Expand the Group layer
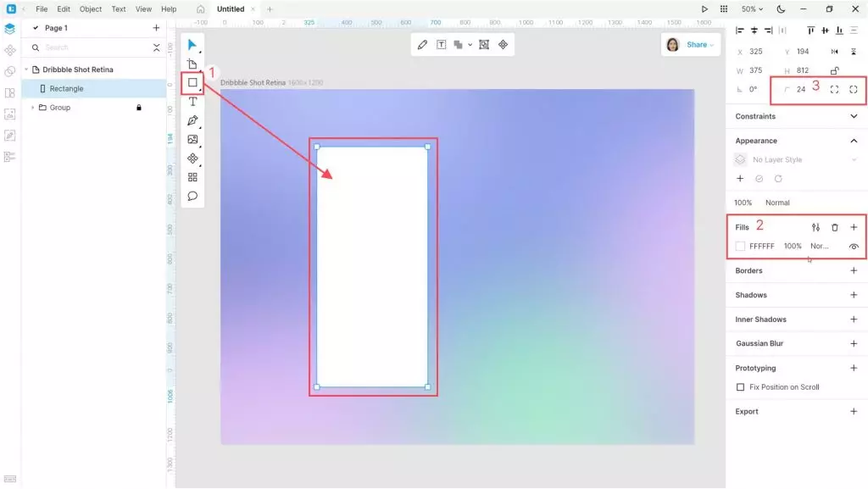 coord(33,108)
